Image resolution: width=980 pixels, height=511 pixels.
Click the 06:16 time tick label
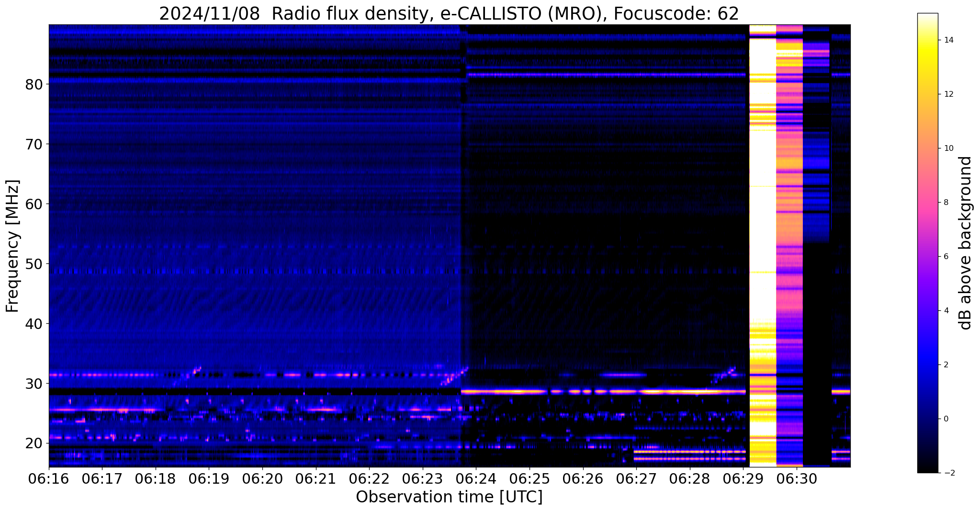49,478
